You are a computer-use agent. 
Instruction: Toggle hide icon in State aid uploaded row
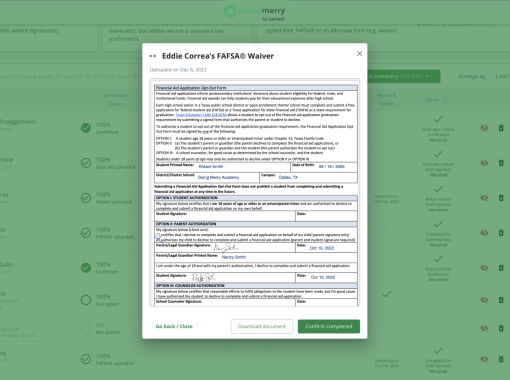[484, 163]
